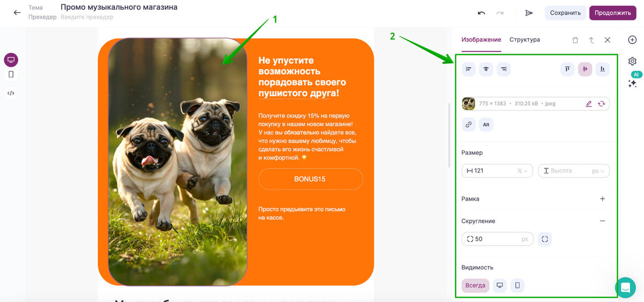Replace the uploaded image file
This screenshot has height=302, width=644.
point(601,104)
